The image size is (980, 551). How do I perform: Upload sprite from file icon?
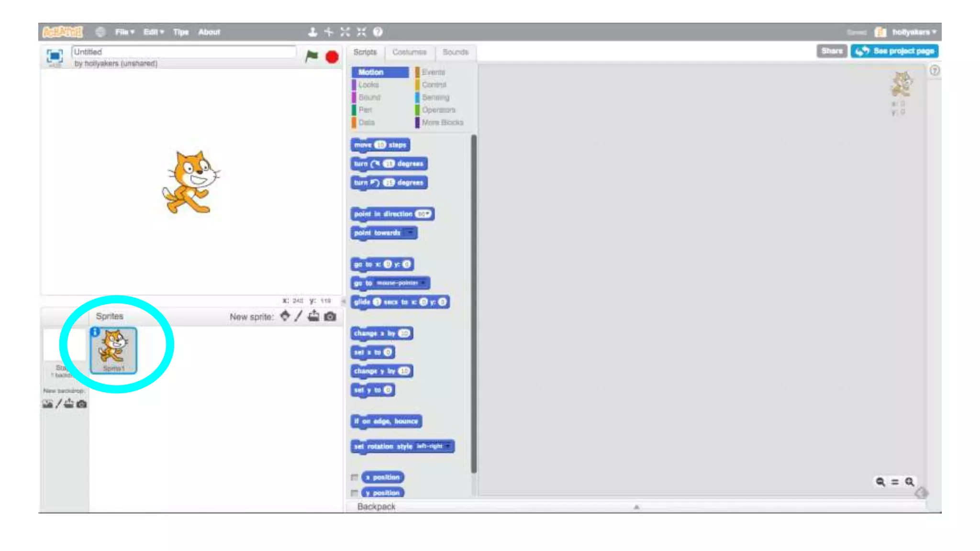point(313,316)
